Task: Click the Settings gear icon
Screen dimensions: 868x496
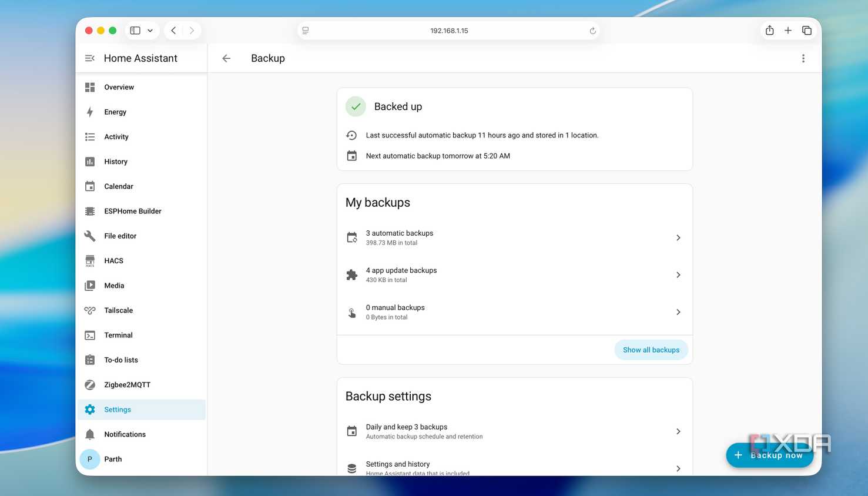Action: pos(90,410)
